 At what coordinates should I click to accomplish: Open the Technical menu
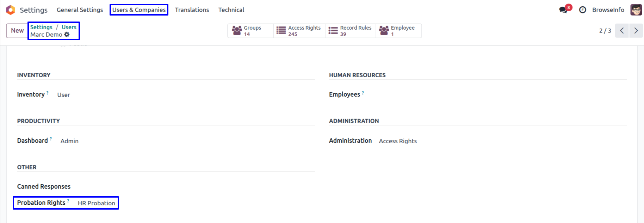click(x=231, y=10)
